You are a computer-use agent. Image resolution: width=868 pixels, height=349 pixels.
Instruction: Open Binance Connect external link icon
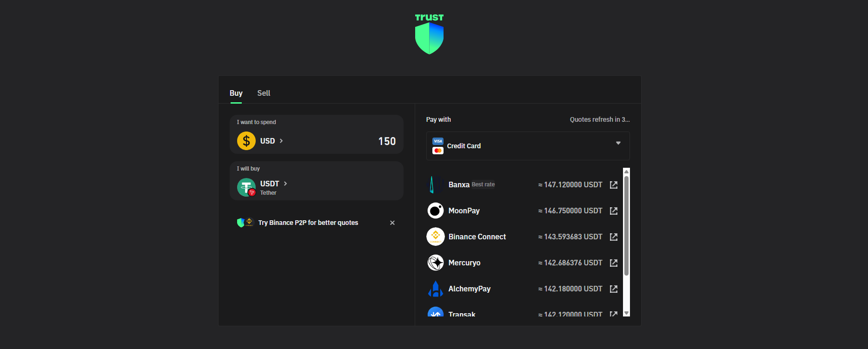coord(613,237)
